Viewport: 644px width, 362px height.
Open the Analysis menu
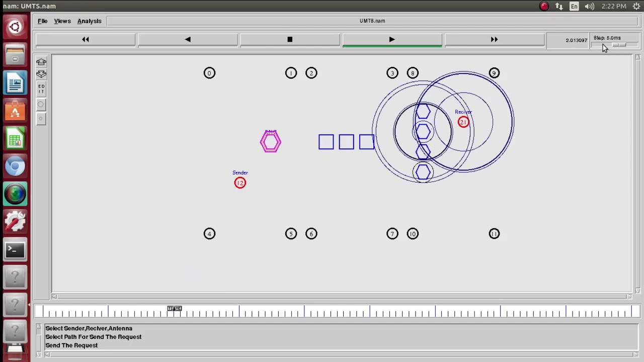(89, 21)
